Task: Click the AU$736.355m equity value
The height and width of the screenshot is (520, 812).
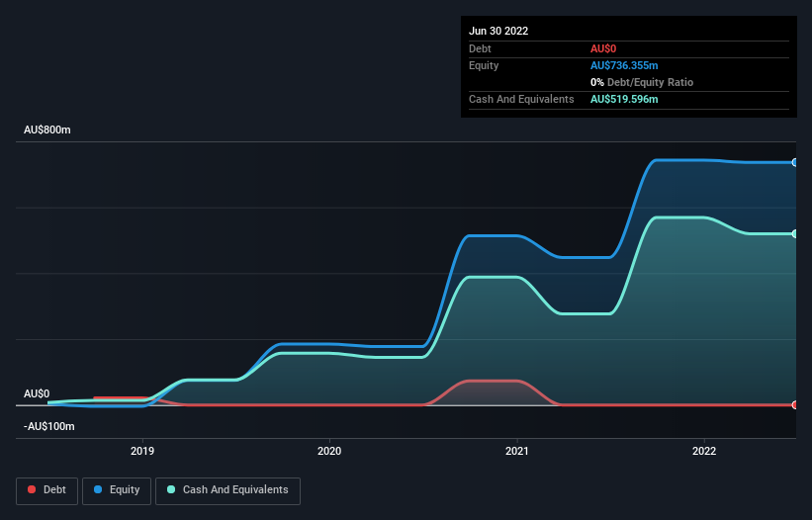Action: pyautogui.click(x=624, y=65)
